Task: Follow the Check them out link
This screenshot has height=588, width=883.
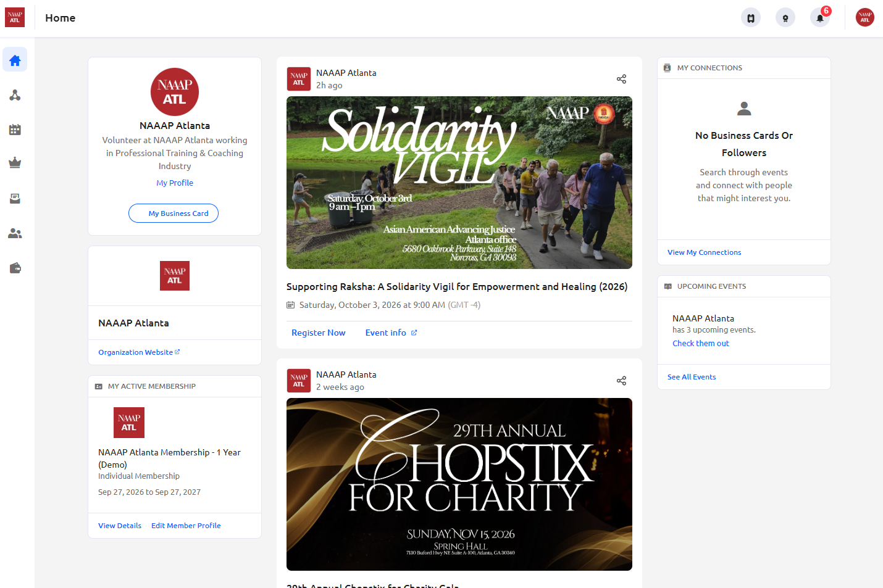Action: coord(701,344)
